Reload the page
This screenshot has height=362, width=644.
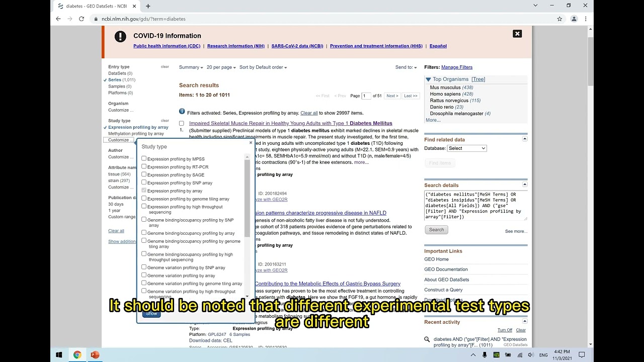[x=82, y=19]
